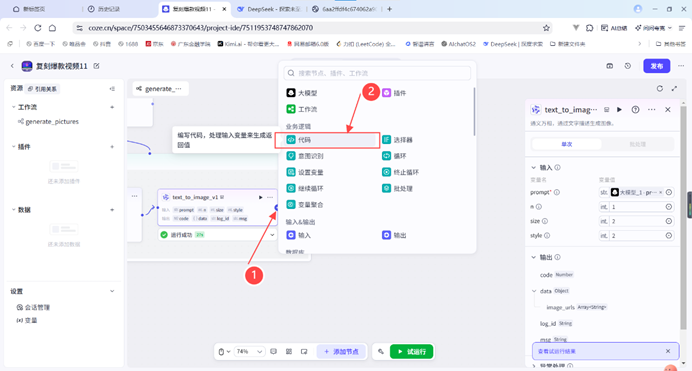This screenshot has width=692, height=371.
Task: Expand canvas to fullscreen icon
Action: [674, 89]
